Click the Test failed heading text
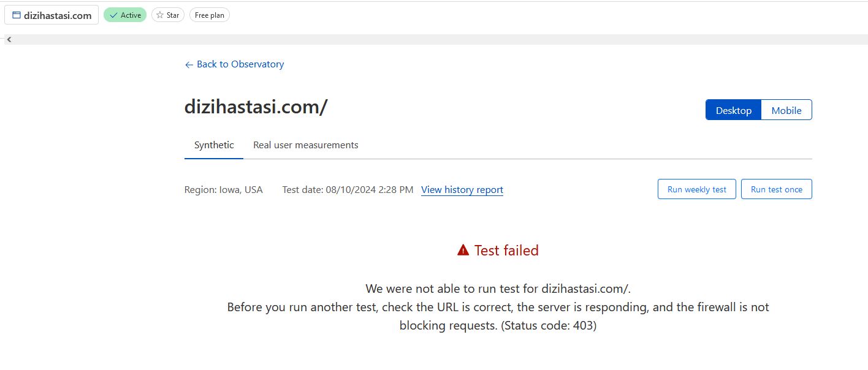Screen dimensions: 868x370 click(x=506, y=250)
